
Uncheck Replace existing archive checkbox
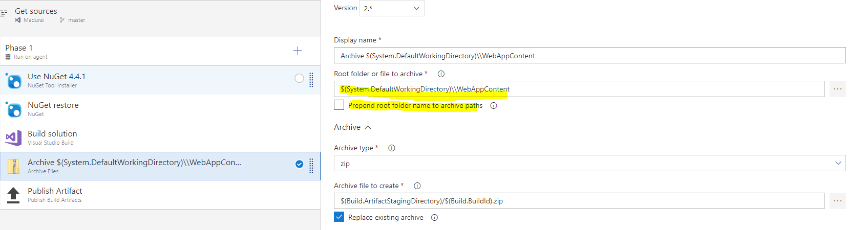tap(339, 217)
